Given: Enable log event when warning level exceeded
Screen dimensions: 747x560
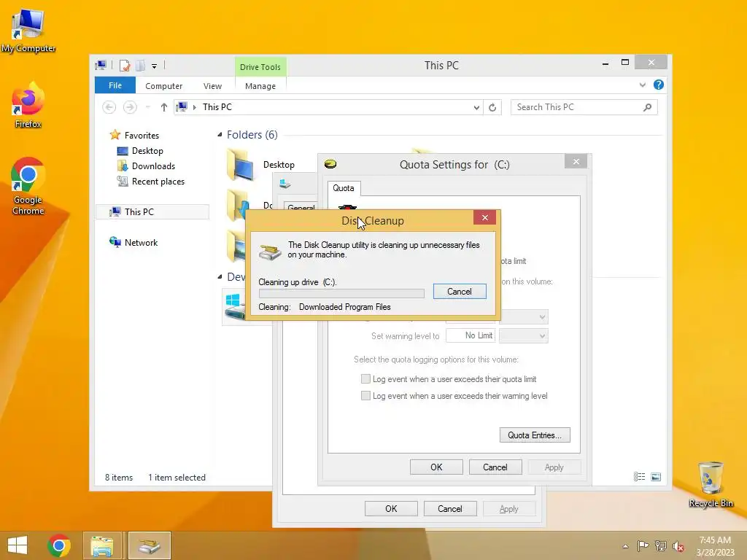Looking at the screenshot, I should [365, 396].
